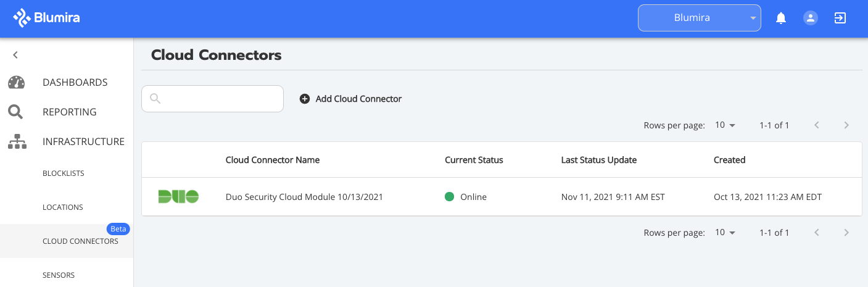Open Duo Security Cloud Module 10/13/2021 connector
Screen dimensions: 868x287
pos(304,197)
